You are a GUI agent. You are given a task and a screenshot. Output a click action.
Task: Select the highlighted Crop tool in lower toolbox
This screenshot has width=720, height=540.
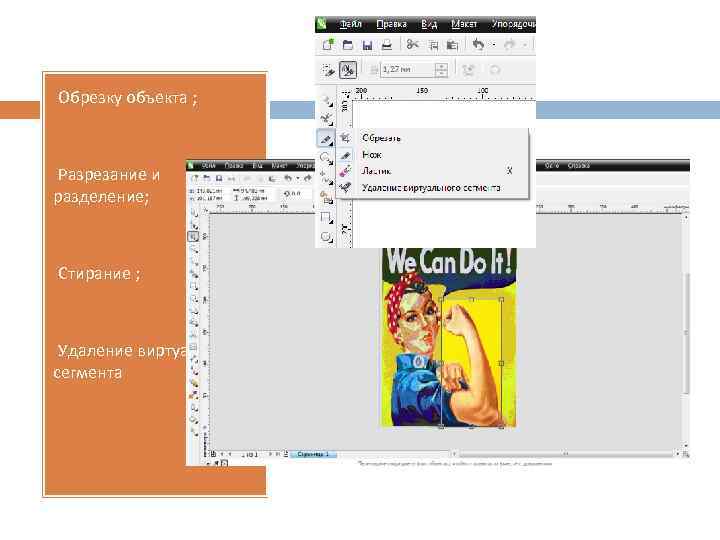click(193, 236)
